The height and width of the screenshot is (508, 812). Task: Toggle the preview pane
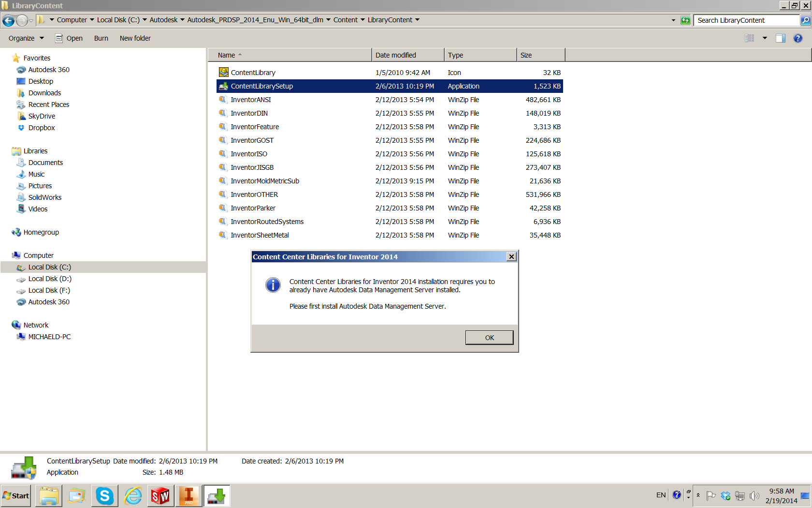tap(781, 38)
